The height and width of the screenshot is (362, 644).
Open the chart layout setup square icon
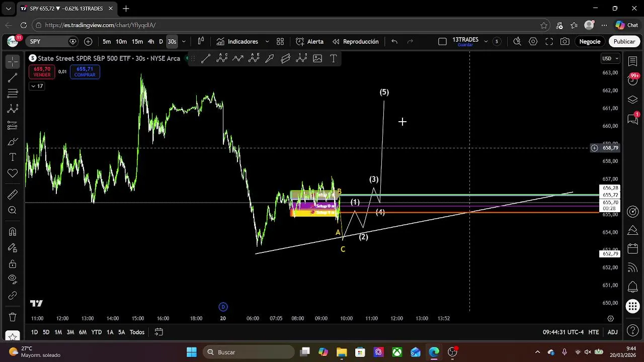point(442,42)
